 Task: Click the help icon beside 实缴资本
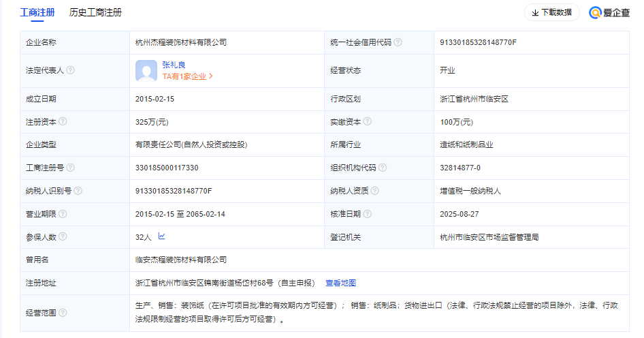[x=367, y=121]
